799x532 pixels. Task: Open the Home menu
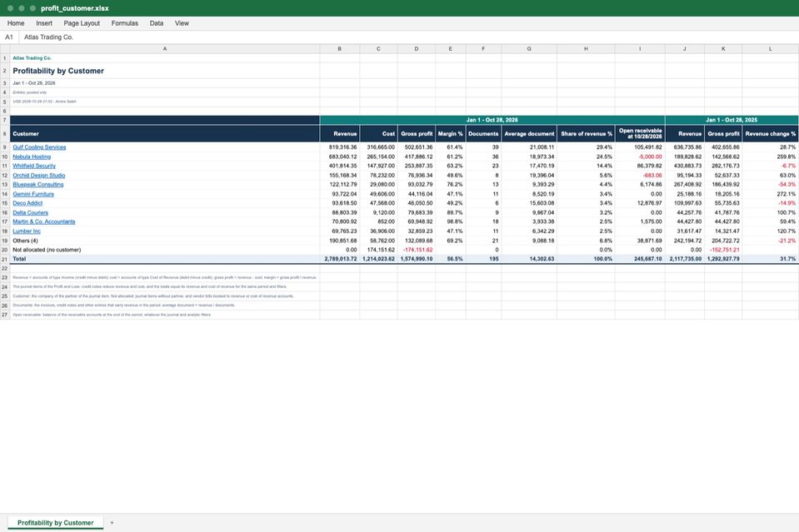point(16,23)
